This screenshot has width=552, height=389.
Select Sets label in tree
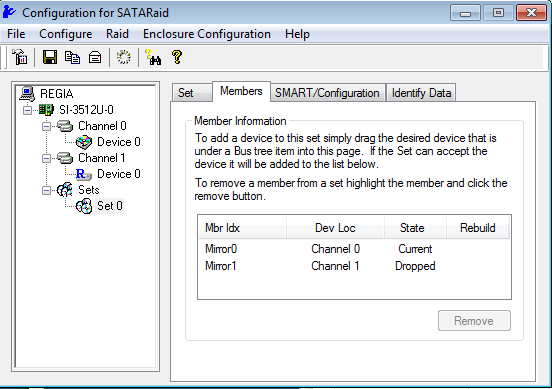[x=89, y=190]
